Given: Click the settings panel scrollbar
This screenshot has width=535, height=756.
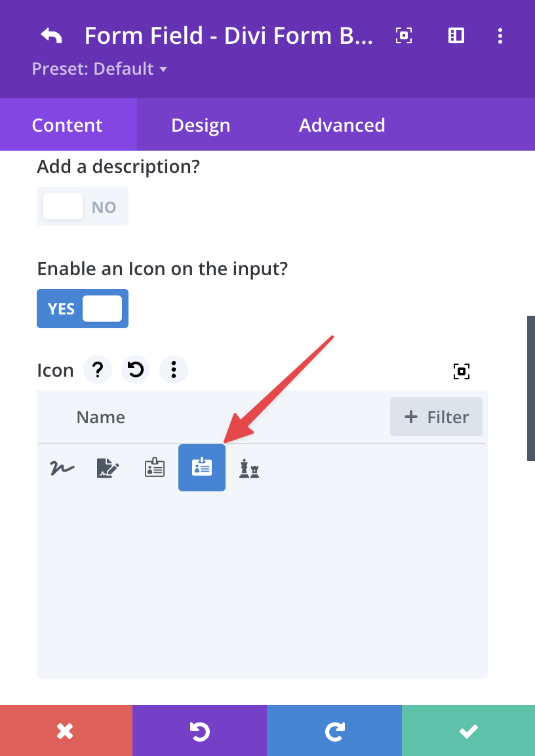Looking at the screenshot, I should point(530,388).
